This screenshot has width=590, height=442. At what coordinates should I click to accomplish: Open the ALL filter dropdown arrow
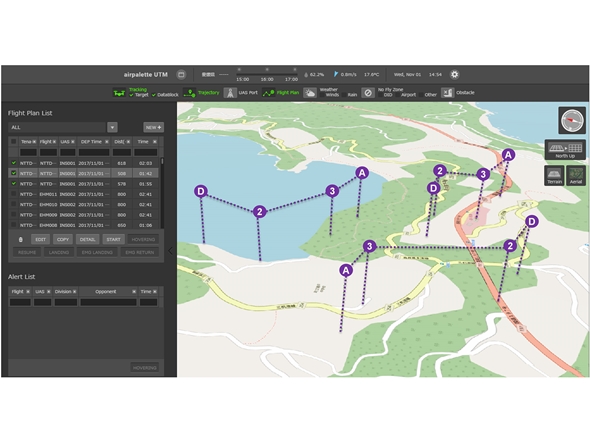[112, 128]
